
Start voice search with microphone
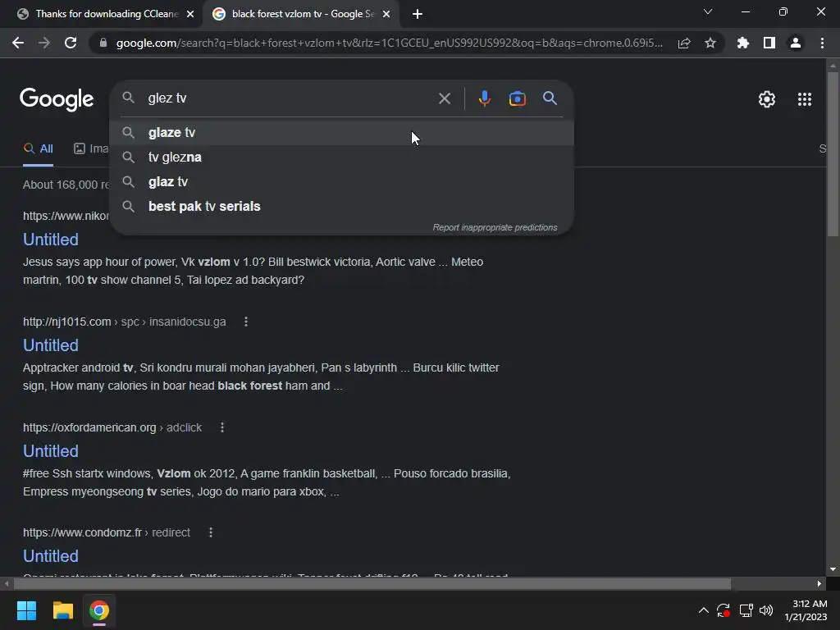484,98
